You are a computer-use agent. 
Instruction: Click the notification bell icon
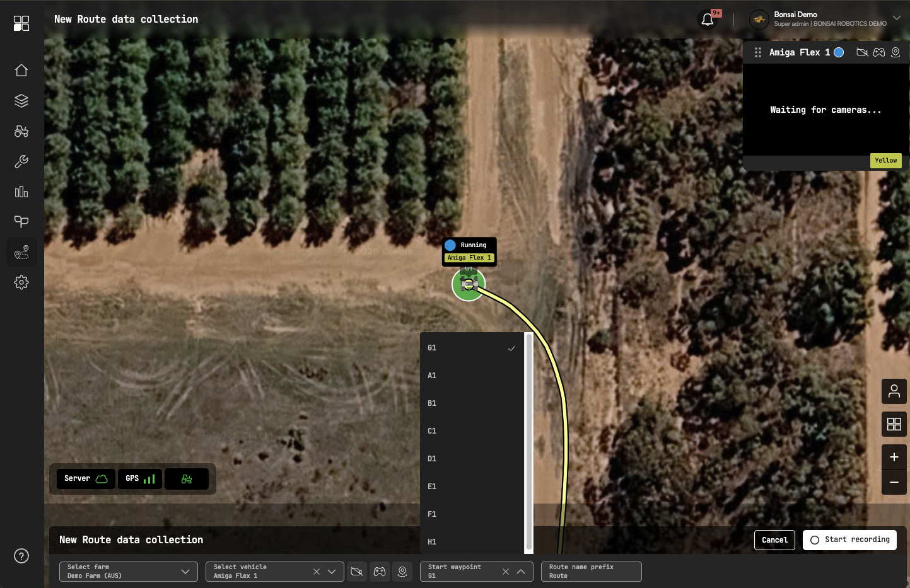coord(708,20)
